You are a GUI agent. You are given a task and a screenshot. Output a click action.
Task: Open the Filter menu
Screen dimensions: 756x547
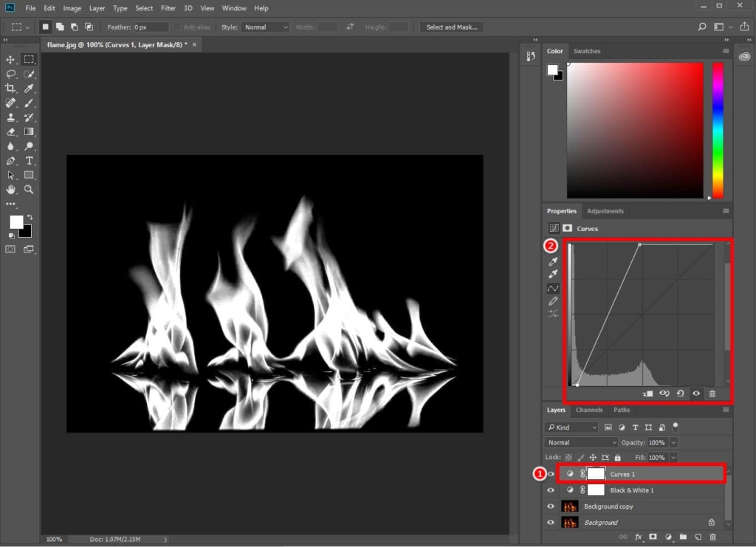click(x=168, y=8)
